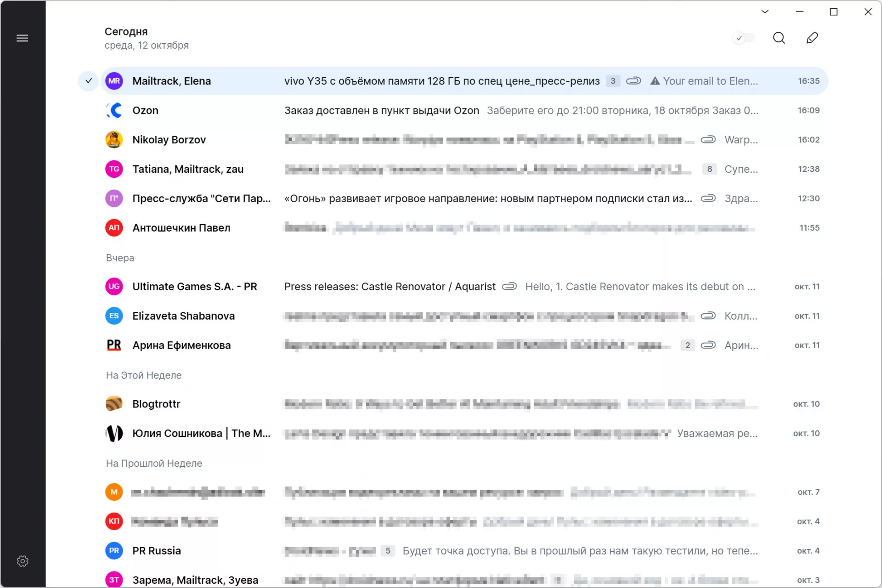This screenshot has height=588, width=882.
Task: Open preview text Your email to Elen...
Action: [x=710, y=81]
